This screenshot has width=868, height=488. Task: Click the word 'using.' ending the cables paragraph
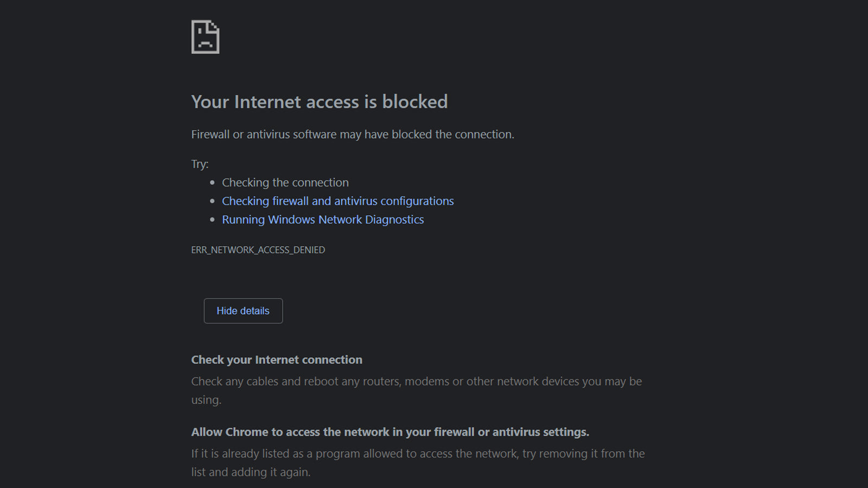click(206, 400)
